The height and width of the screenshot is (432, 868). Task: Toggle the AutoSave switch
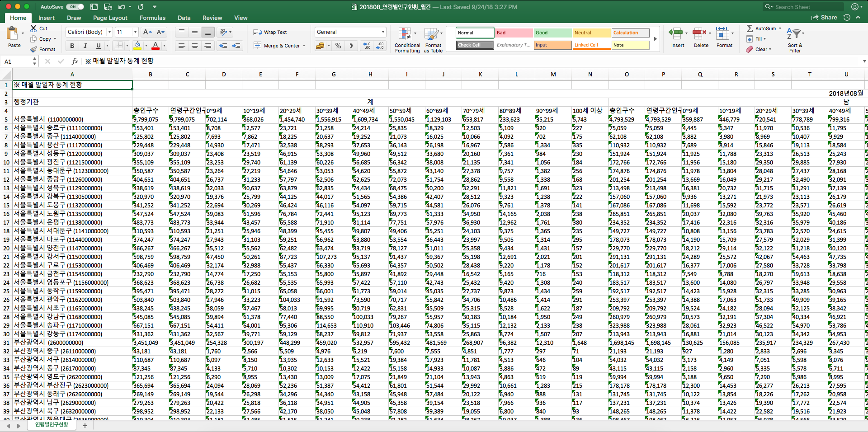point(75,7)
